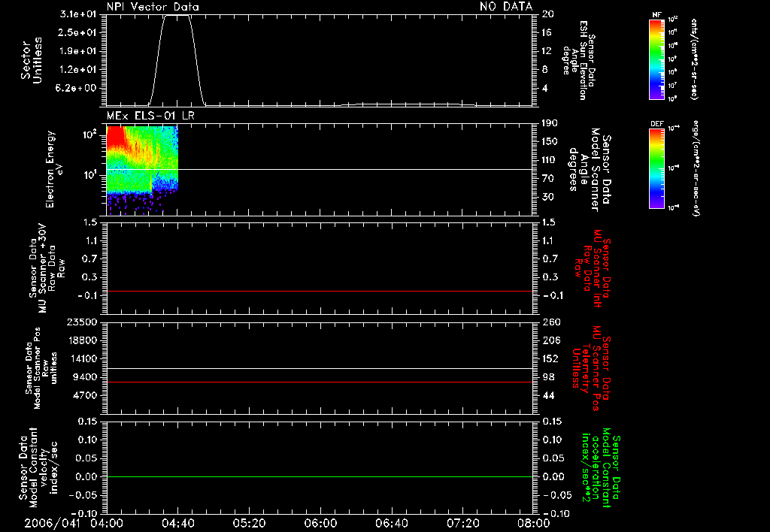
Task: Click the green constant velocity line
Action: click(x=319, y=476)
